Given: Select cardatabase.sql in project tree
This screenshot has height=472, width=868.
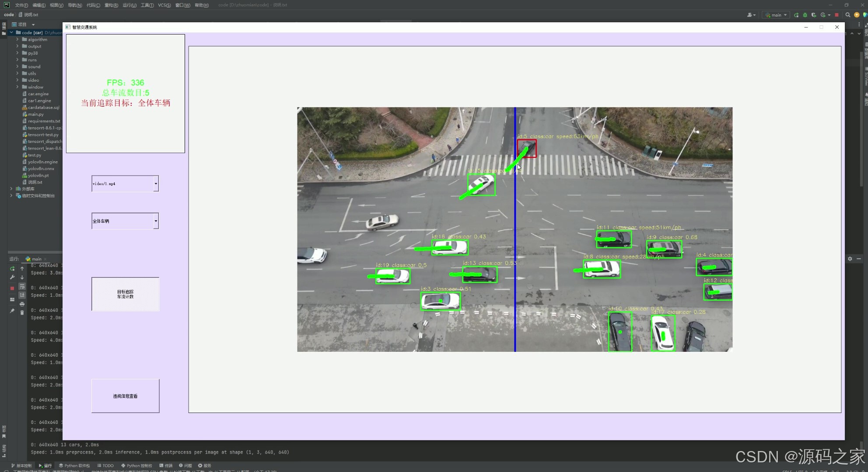Looking at the screenshot, I should [x=43, y=108].
